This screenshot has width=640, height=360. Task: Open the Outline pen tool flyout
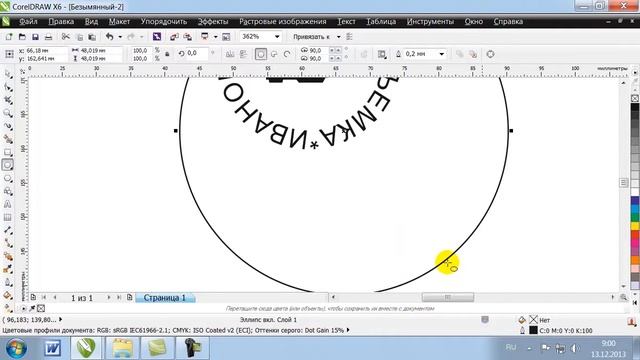[x=8, y=282]
